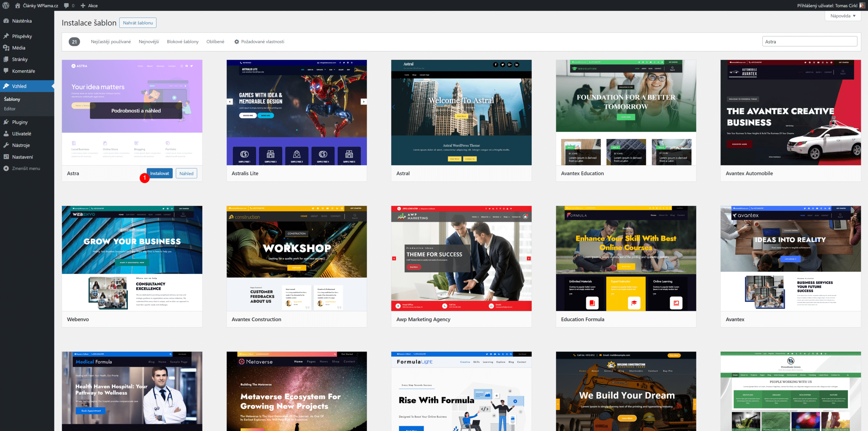Click Instalovat button for Astra

point(160,173)
